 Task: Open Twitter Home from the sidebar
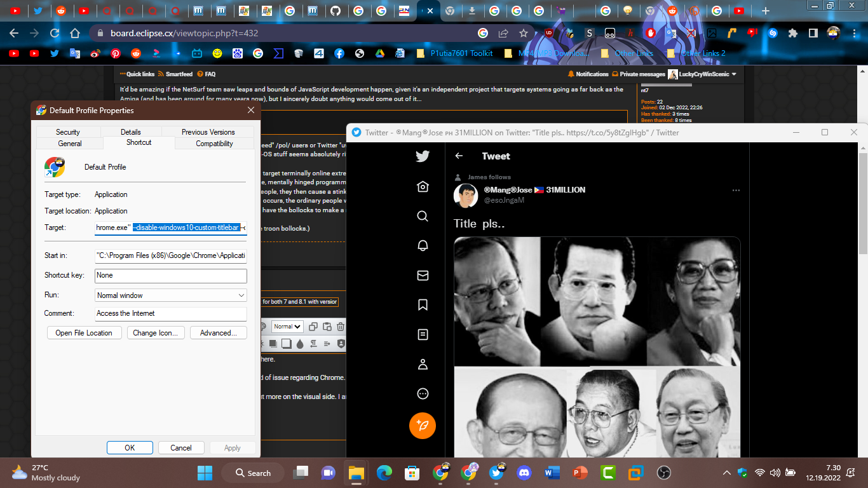tap(423, 186)
